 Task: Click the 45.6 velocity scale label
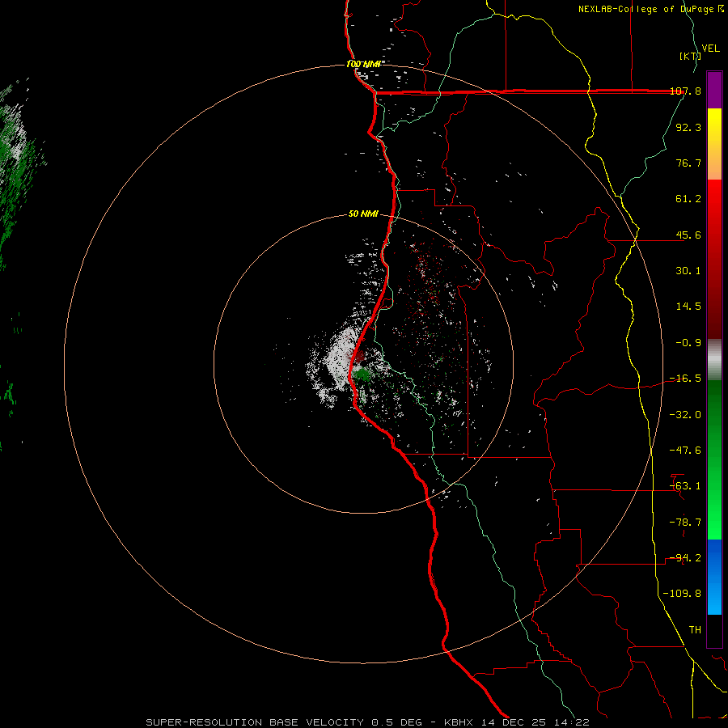tap(688, 235)
